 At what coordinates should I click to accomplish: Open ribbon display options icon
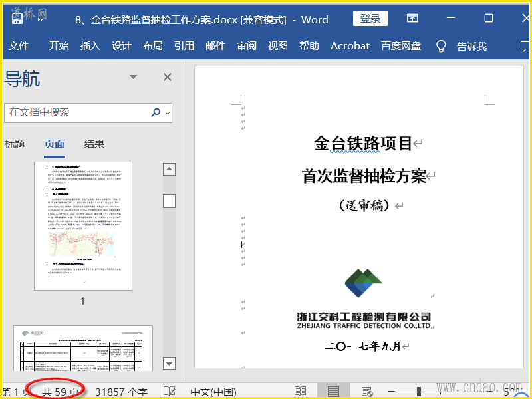[x=412, y=18]
